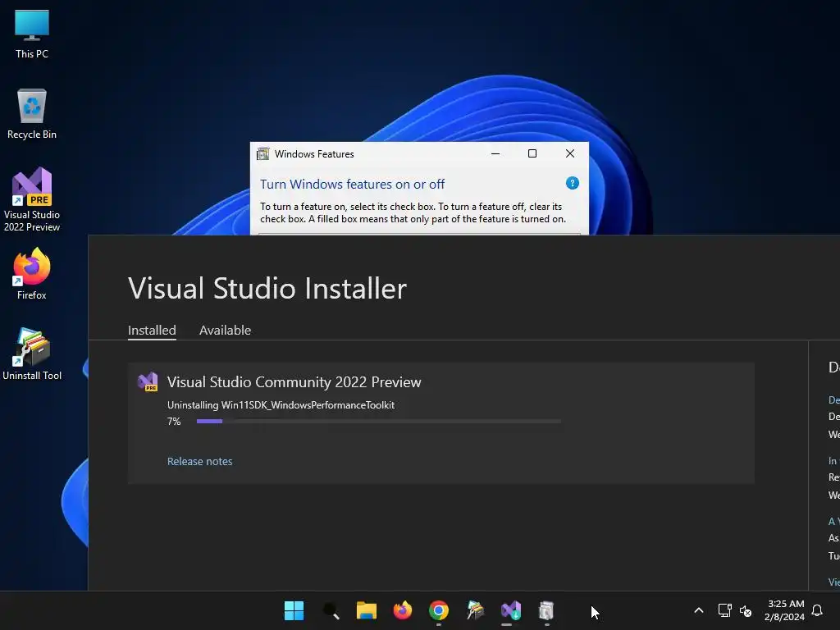
Task: Open the This PC desktop icon
Action: click(x=32, y=34)
